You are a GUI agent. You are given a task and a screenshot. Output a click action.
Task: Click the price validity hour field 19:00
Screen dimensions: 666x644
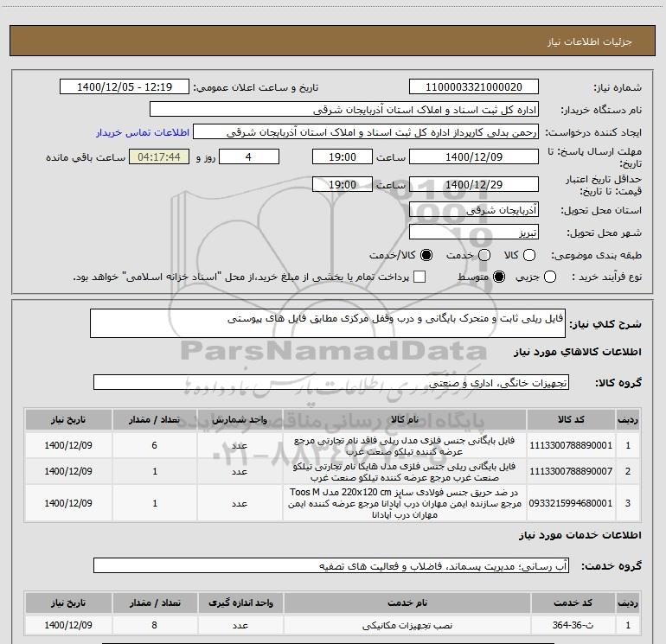coord(343,185)
